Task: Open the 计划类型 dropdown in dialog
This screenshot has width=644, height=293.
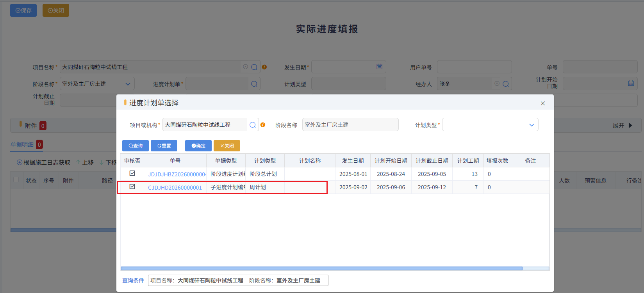Action: (x=490, y=125)
